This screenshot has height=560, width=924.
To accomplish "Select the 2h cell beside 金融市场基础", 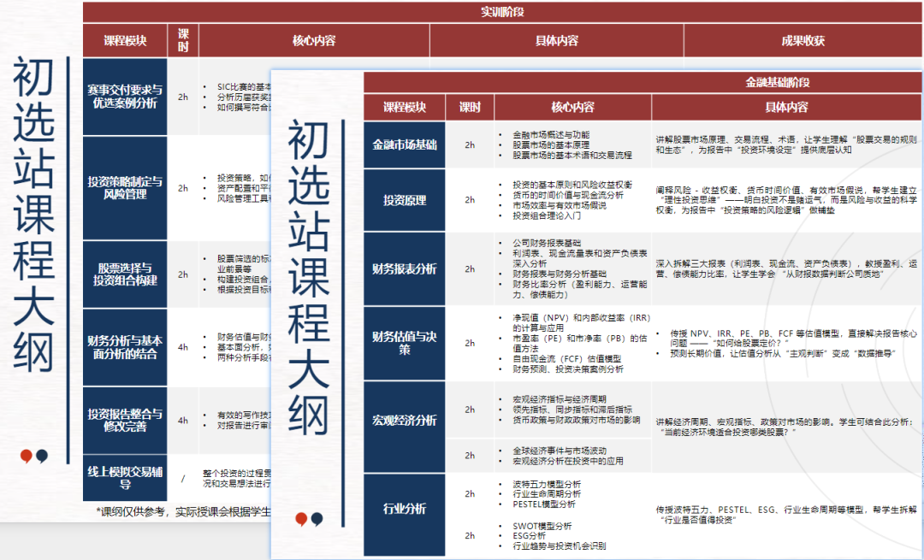I will 471,145.
